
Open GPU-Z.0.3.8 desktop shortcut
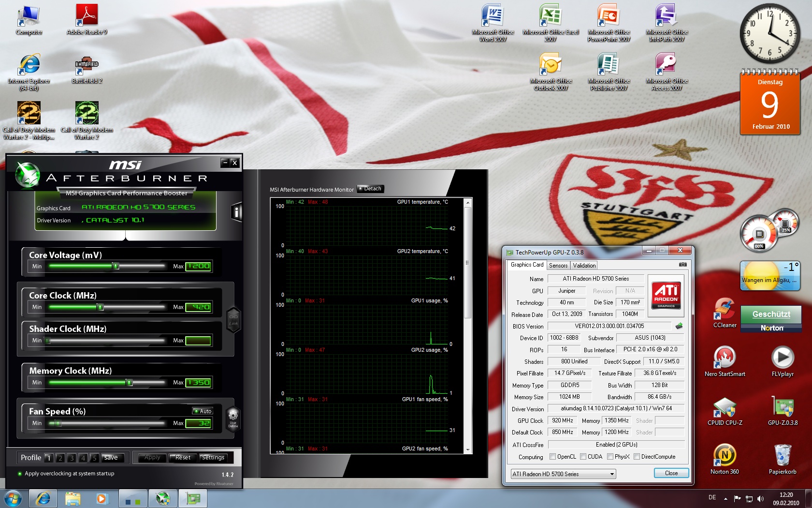tap(783, 410)
